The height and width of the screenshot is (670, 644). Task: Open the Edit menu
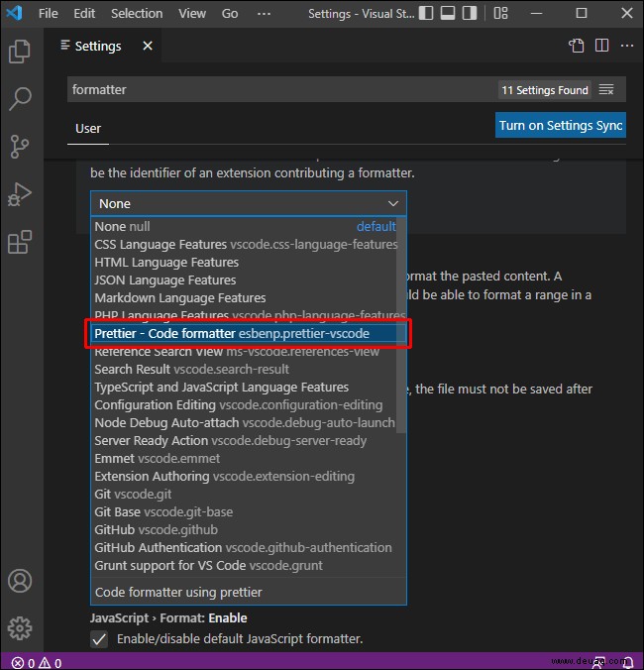pyautogui.click(x=84, y=14)
